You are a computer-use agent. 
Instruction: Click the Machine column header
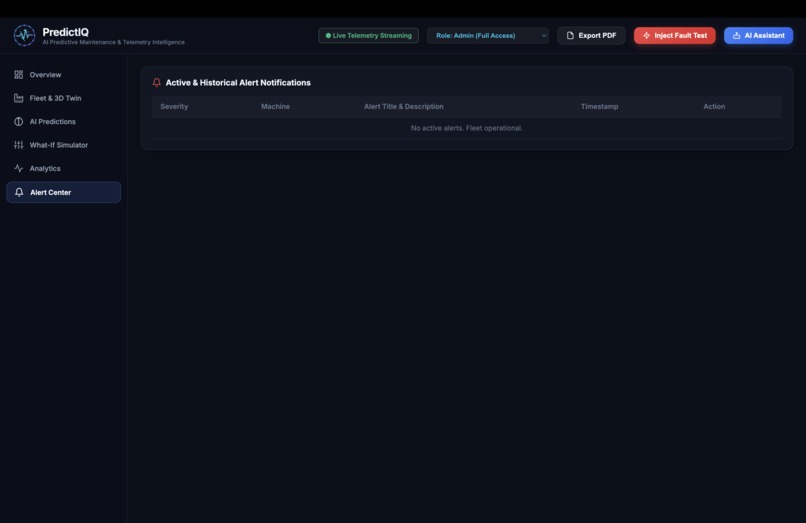point(275,106)
